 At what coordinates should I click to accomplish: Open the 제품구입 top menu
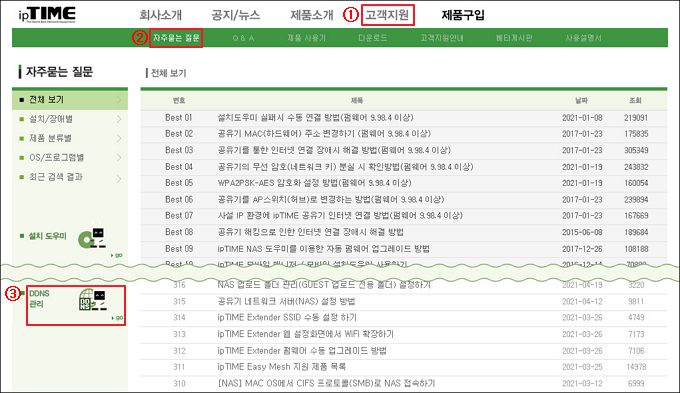[463, 15]
